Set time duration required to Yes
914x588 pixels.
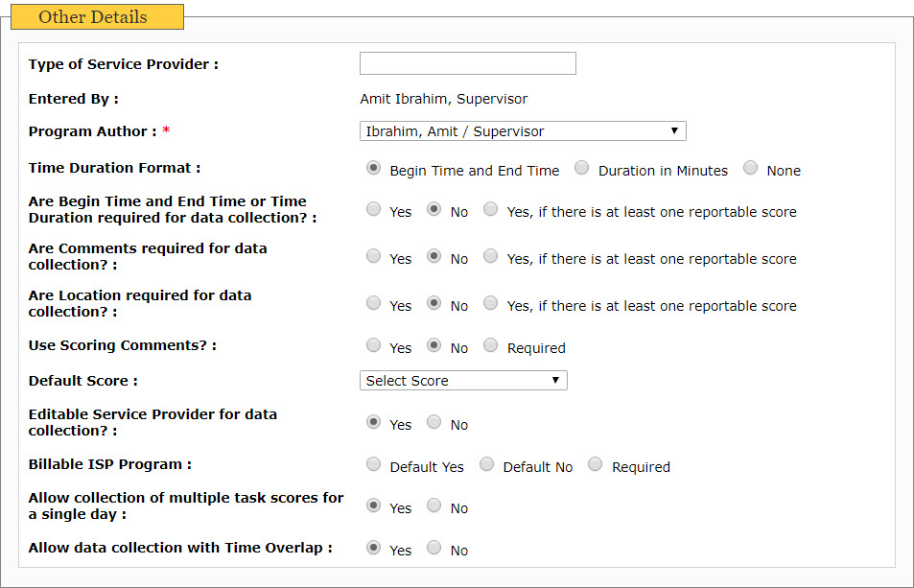click(374, 208)
